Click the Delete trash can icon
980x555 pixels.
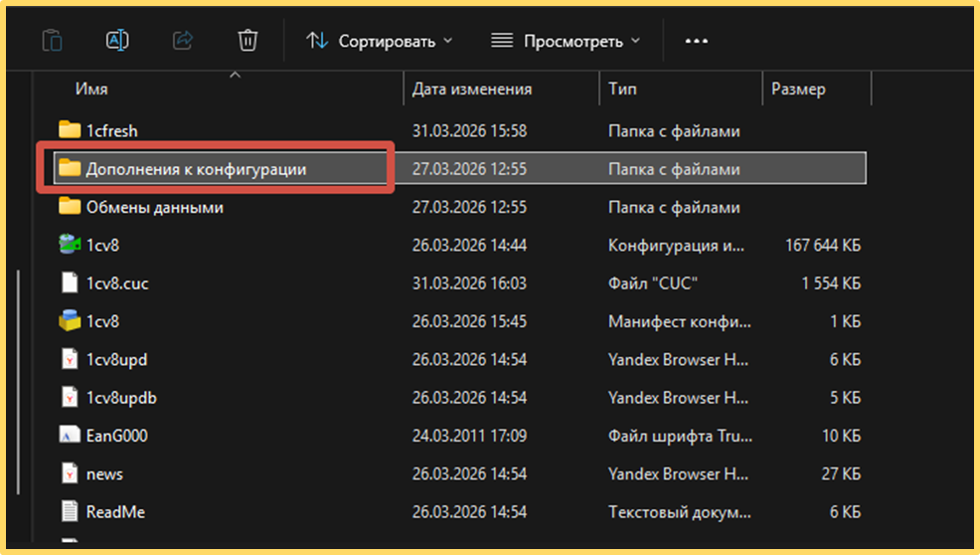247,41
